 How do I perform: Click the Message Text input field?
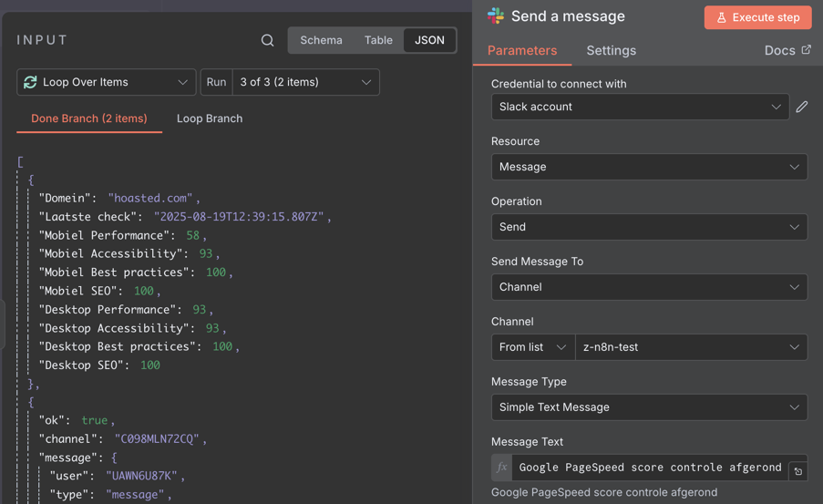click(x=650, y=468)
